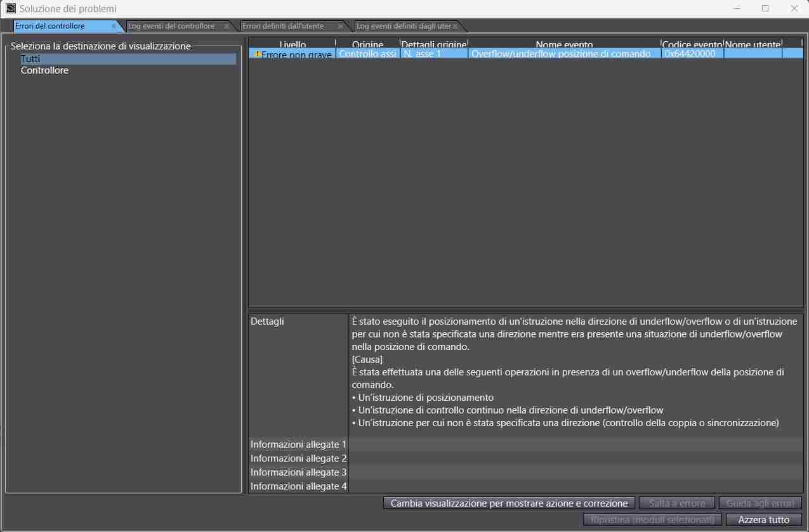Viewport: 809px width, 532px height.
Task: Minimize the Soluzione dei problemi window
Action: pyautogui.click(x=737, y=8)
